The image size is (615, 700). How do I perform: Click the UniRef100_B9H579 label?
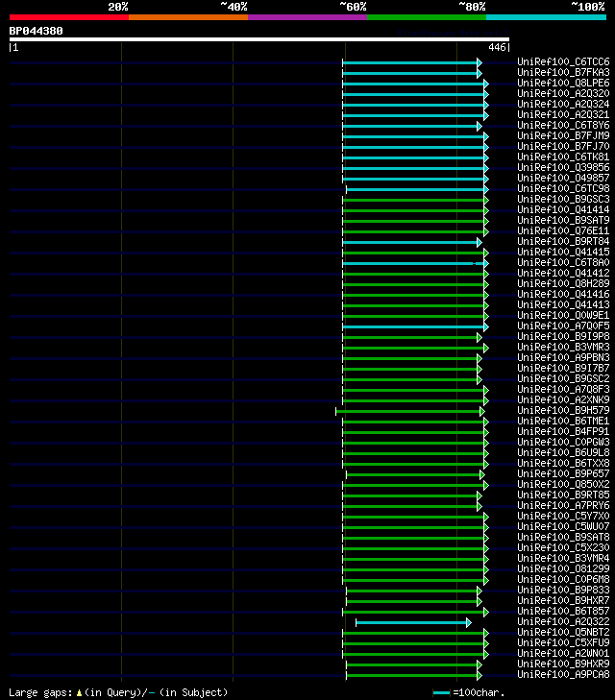(x=563, y=410)
